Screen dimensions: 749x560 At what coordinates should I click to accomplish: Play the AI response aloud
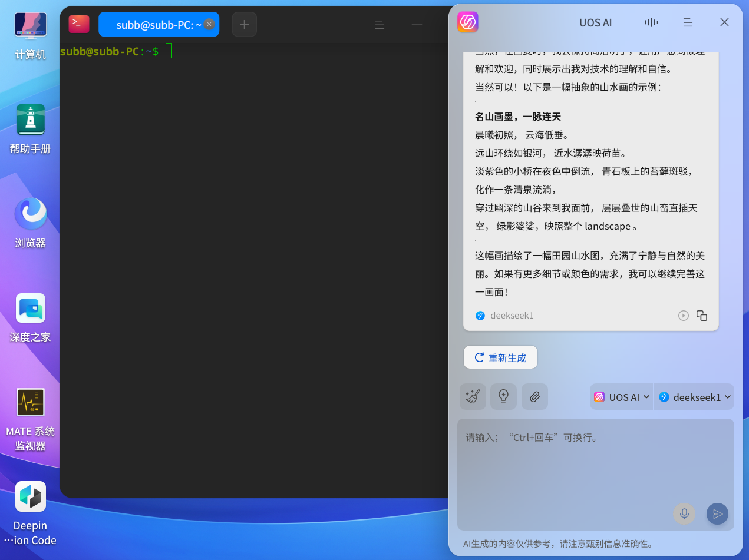click(683, 316)
